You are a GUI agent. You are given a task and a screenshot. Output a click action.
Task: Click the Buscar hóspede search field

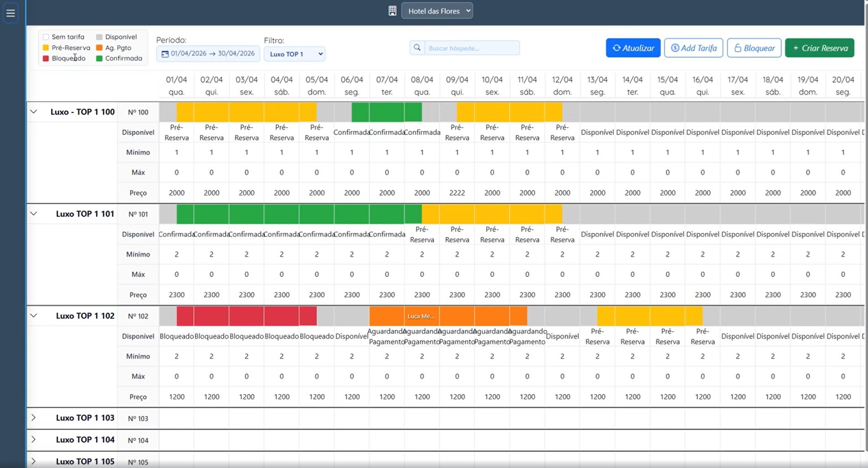(x=472, y=48)
